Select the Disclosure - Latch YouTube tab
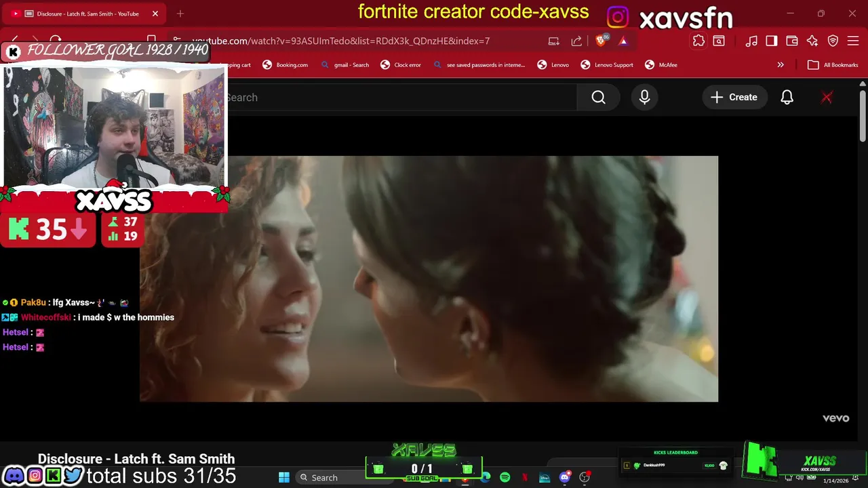The image size is (868, 488). point(85,14)
